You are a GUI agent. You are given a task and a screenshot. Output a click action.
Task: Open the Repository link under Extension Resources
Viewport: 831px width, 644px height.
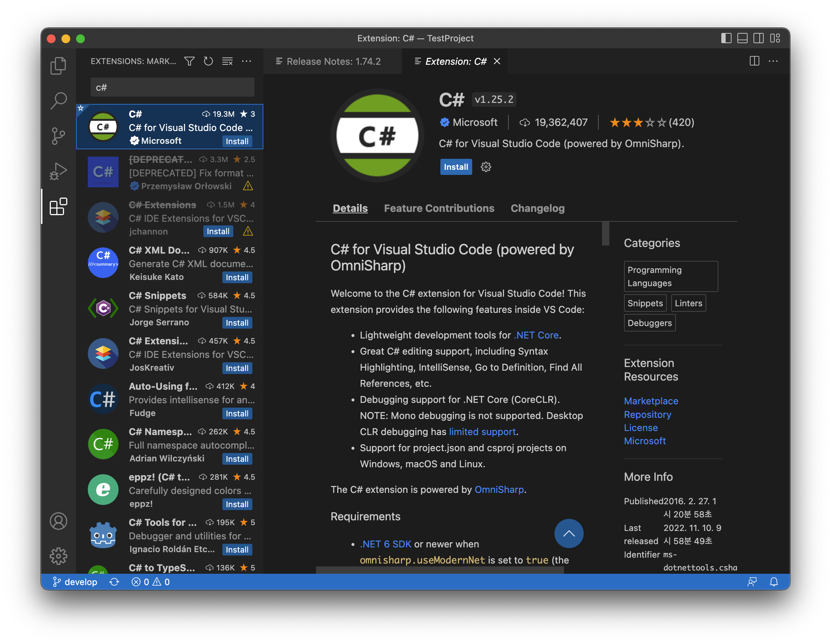647,415
